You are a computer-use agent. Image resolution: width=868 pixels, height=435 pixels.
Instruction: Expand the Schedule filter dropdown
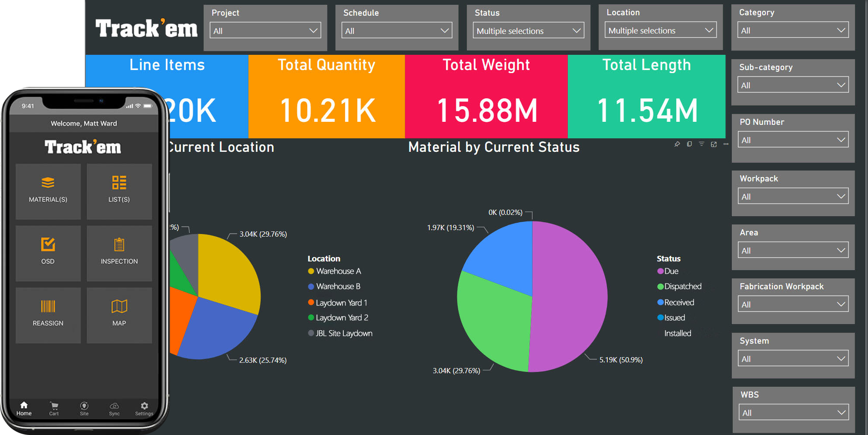click(397, 31)
